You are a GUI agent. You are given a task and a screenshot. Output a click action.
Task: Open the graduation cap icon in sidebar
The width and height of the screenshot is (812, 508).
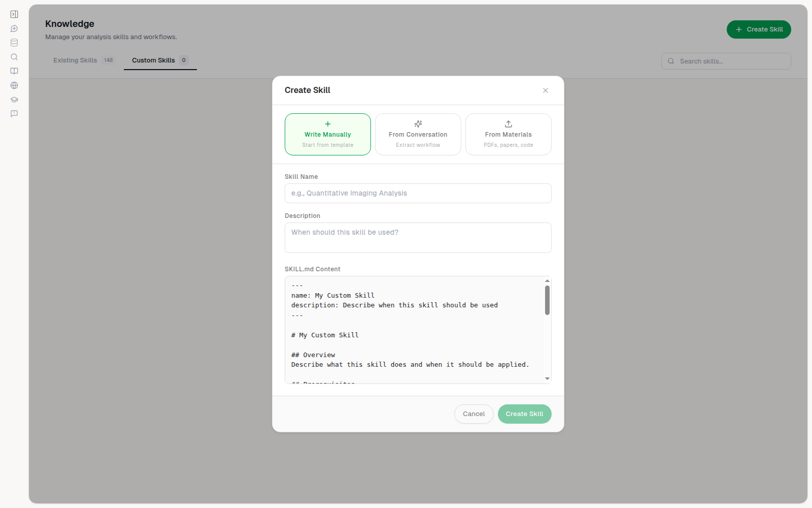(14, 100)
